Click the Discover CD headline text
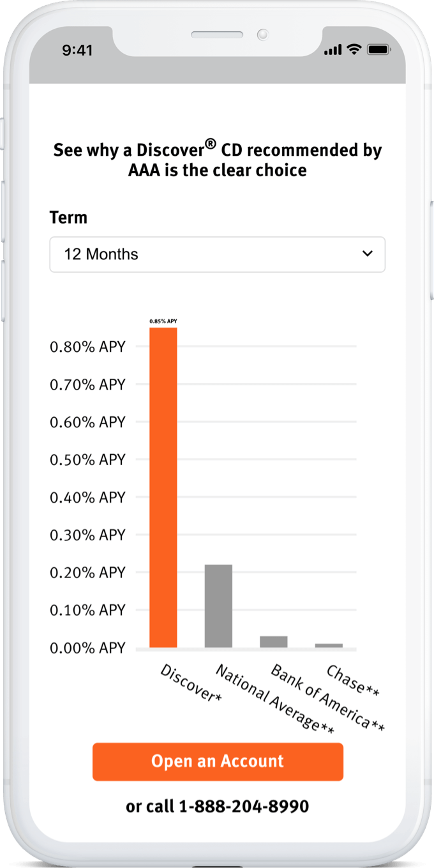The image size is (434, 868). 218,160
